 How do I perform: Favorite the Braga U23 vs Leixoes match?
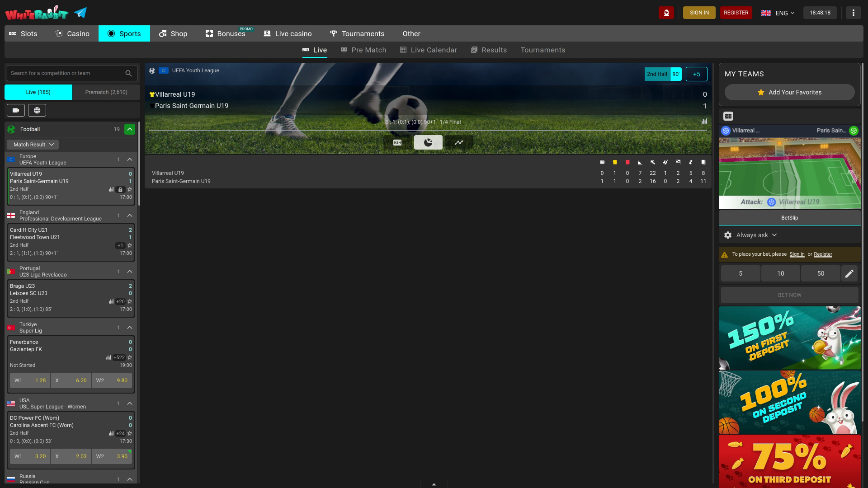click(x=129, y=301)
